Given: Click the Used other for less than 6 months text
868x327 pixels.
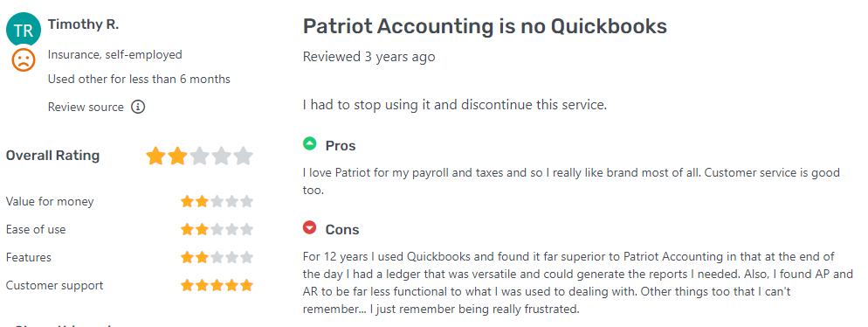Looking at the screenshot, I should pyautogui.click(x=139, y=80).
